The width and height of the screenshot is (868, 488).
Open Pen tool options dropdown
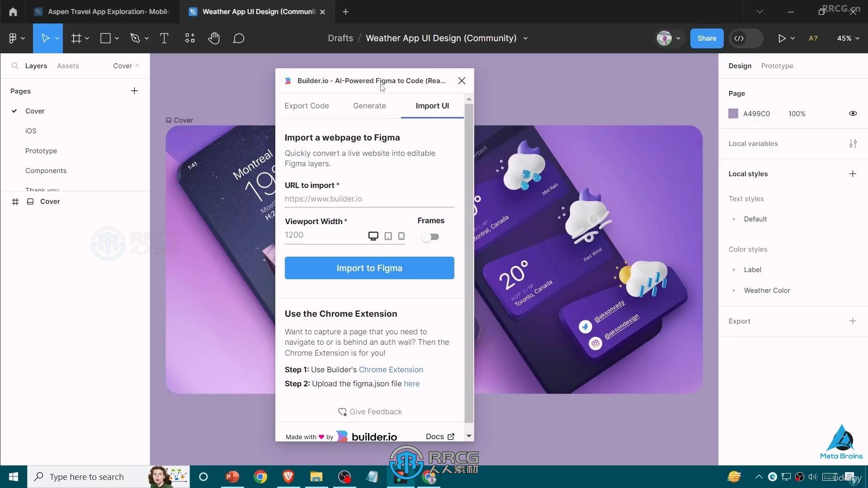(146, 38)
